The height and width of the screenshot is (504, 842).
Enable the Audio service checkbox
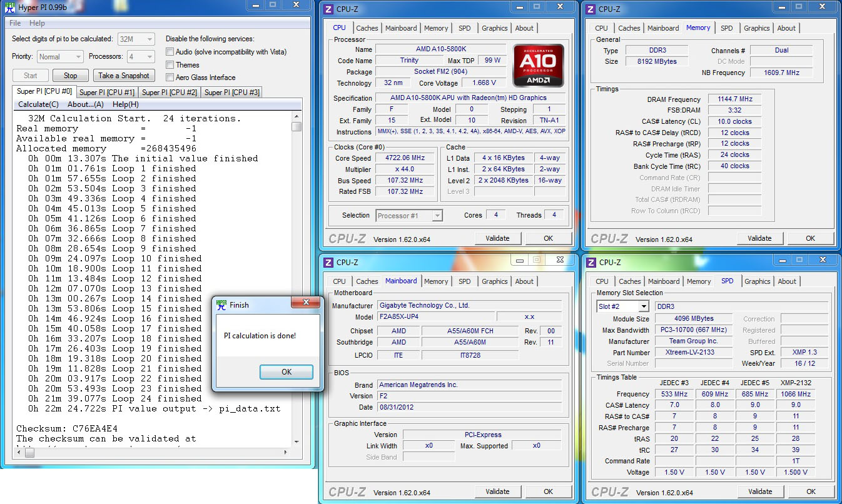[170, 52]
